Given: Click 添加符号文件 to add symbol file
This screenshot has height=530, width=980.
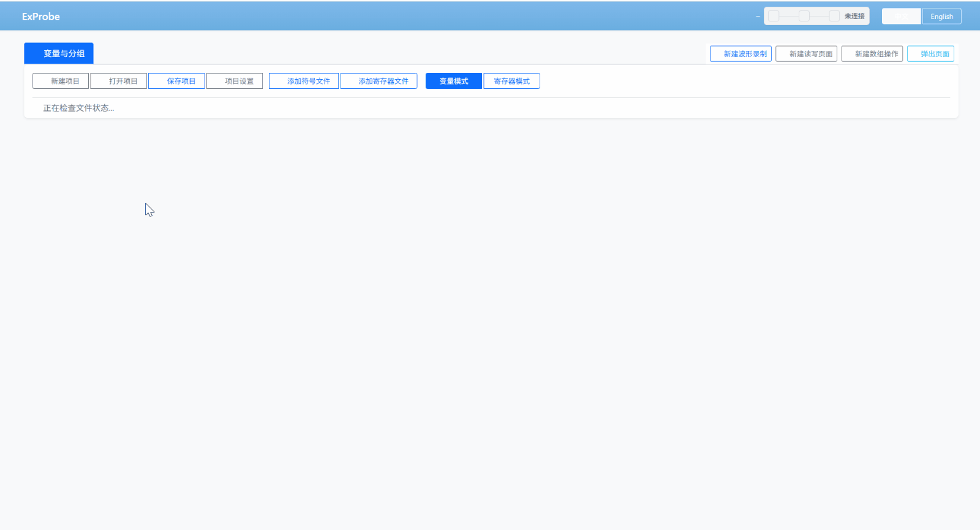Looking at the screenshot, I should [x=304, y=81].
